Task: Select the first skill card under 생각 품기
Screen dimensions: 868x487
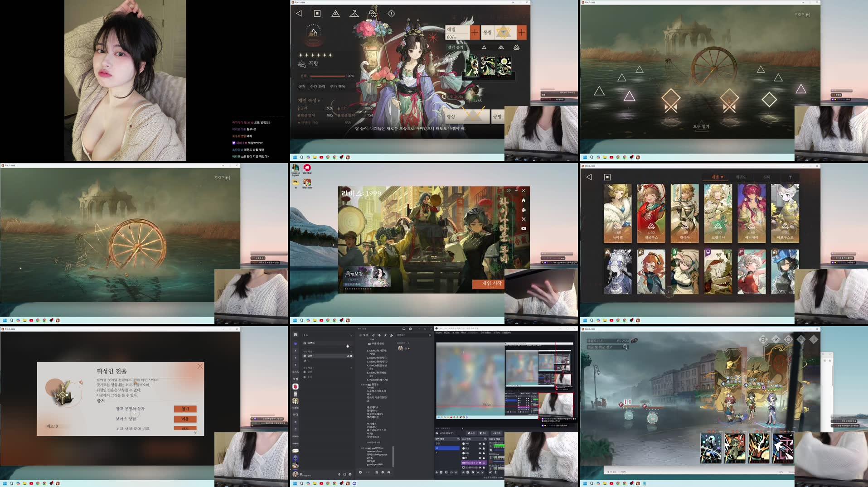Action: coord(472,66)
